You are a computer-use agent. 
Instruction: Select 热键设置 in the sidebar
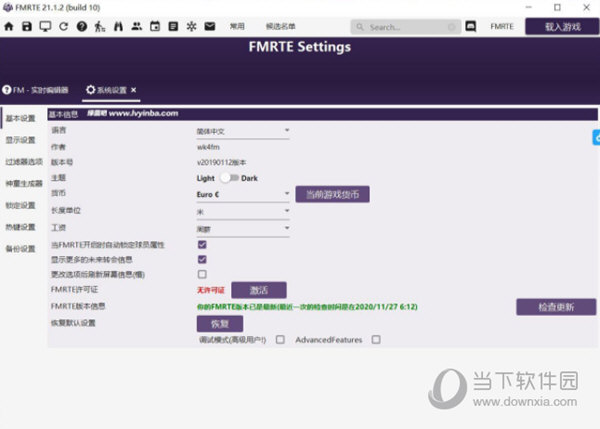(x=20, y=227)
